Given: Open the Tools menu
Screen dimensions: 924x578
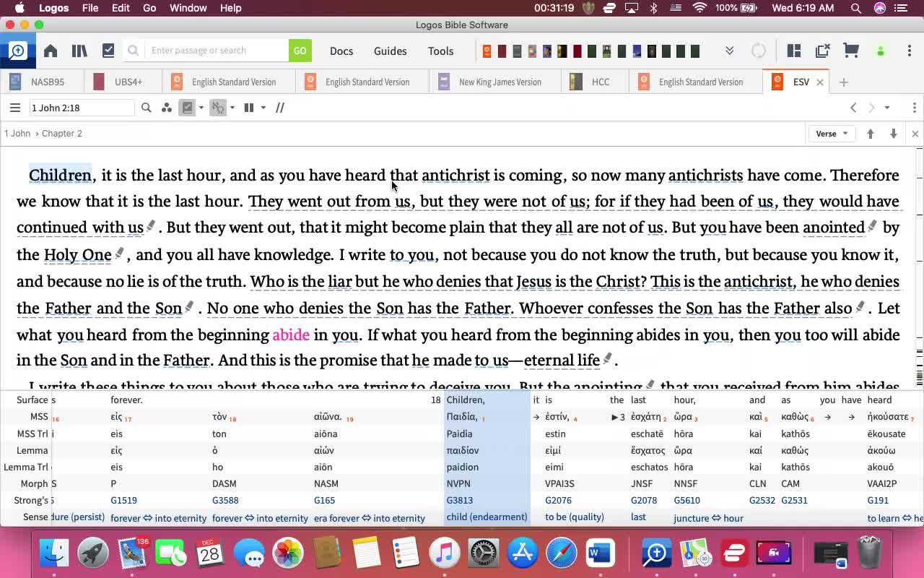Looking at the screenshot, I should point(440,51).
